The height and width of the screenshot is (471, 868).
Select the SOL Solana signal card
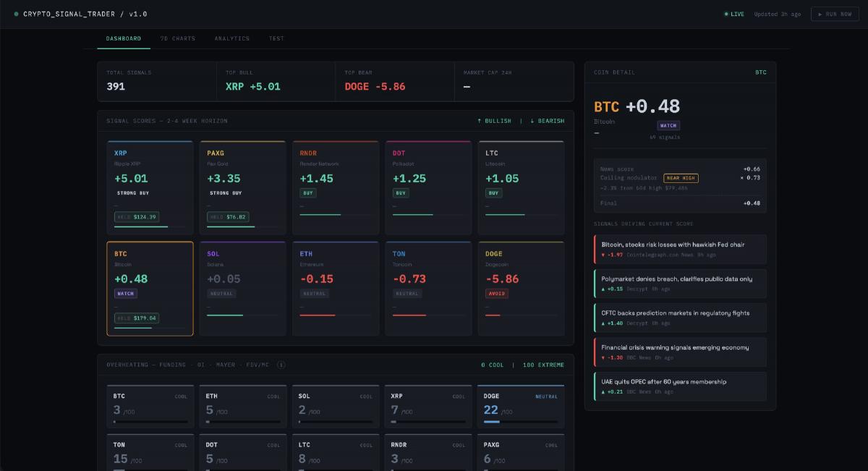click(242, 289)
